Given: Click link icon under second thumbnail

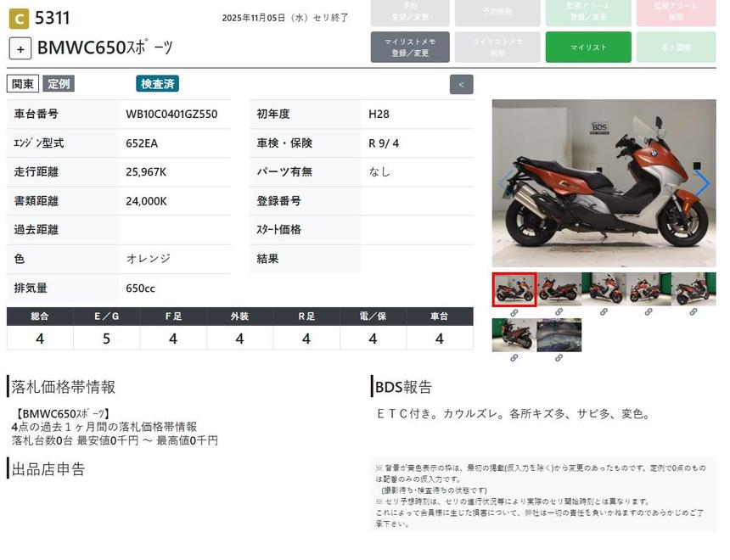Looking at the screenshot, I should (559, 312).
